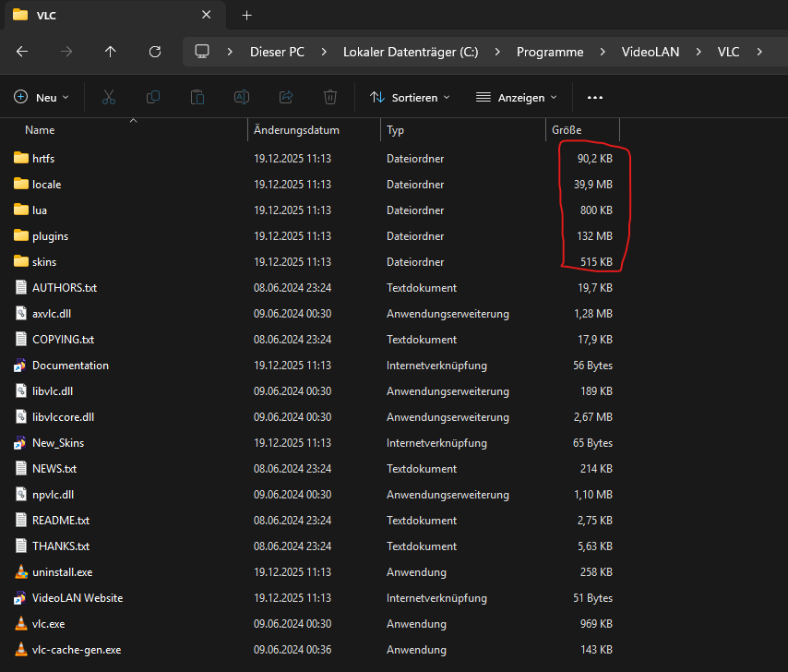Select the NEWS.txt file name
788x672 pixels.
(x=54, y=468)
